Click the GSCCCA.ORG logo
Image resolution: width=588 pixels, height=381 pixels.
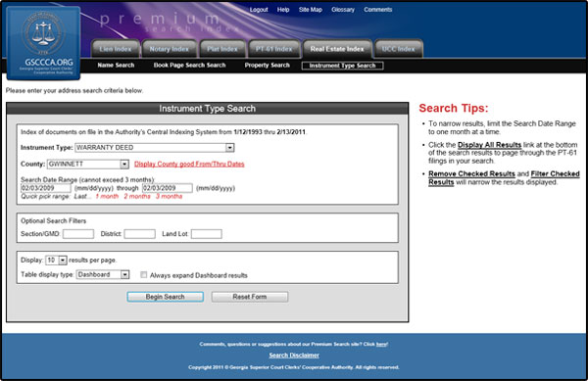tap(43, 43)
